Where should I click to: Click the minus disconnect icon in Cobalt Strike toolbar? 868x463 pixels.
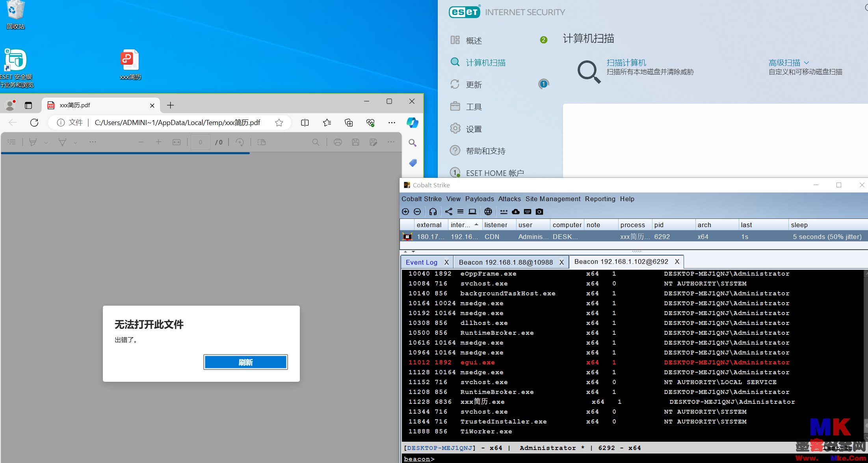point(417,212)
